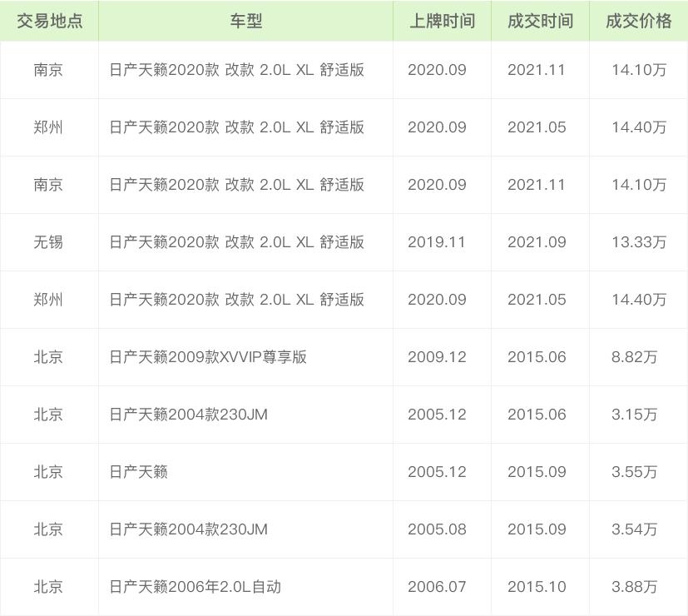The height and width of the screenshot is (616, 688).
Task: Select the 3.55万 price cell
Action: [x=634, y=472]
